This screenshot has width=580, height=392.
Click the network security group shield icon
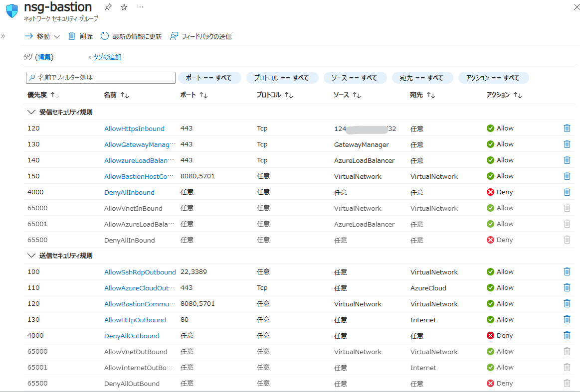pos(12,11)
